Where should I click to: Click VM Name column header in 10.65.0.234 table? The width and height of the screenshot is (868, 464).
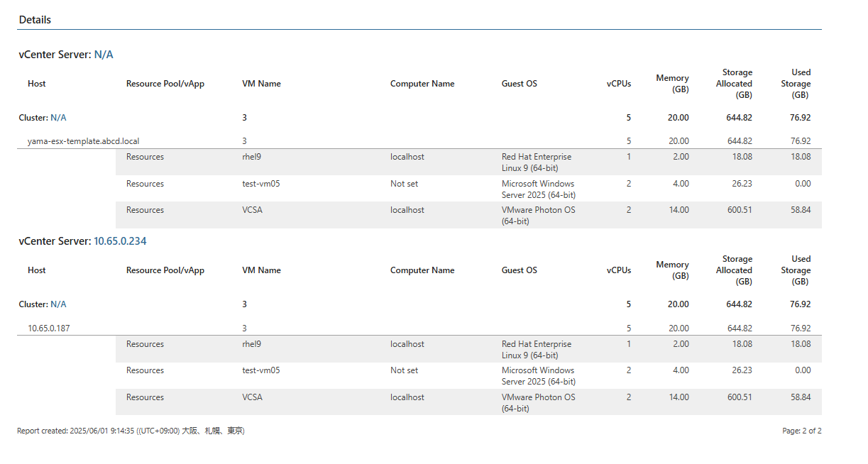[x=261, y=270]
